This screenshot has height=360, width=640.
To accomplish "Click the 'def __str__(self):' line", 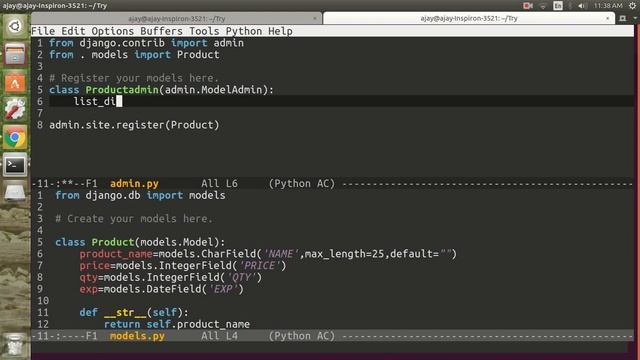I will click(x=134, y=313).
